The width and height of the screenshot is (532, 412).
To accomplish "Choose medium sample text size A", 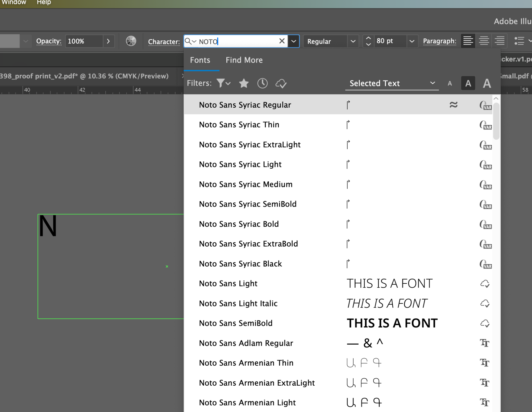I will [x=468, y=83].
